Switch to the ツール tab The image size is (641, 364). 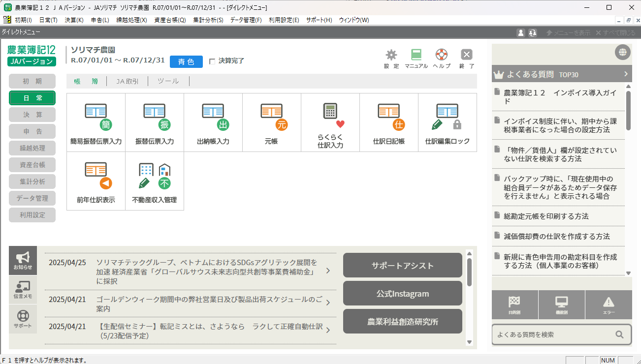pyautogui.click(x=168, y=81)
